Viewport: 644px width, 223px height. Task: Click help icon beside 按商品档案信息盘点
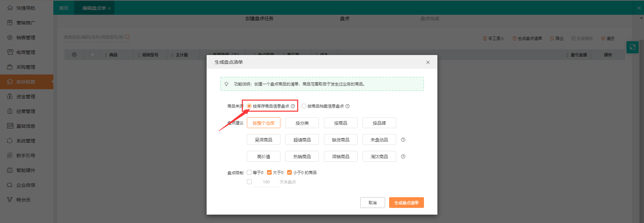point(347,106)
